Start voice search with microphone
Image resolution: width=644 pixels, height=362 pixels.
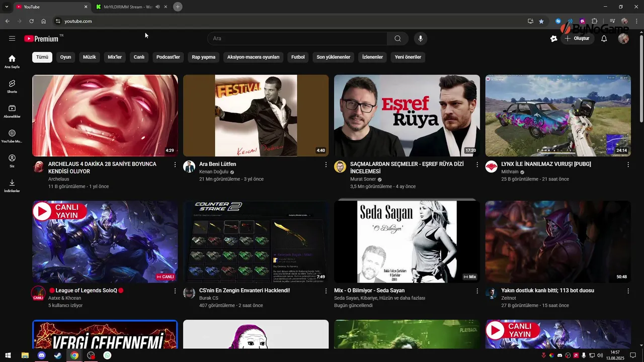[420, 39]
